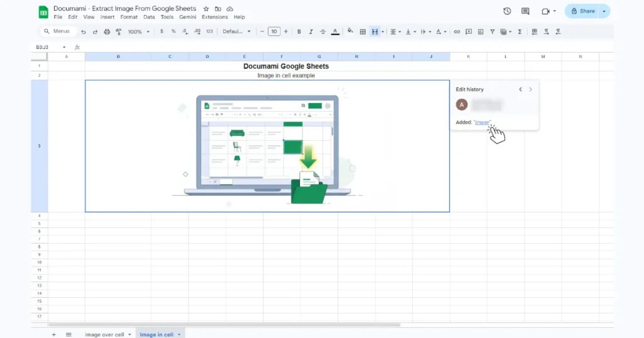The height and width of the screenshot is (338, 644).
Task: Toggle bold formatting
Action: coord(299,31)
